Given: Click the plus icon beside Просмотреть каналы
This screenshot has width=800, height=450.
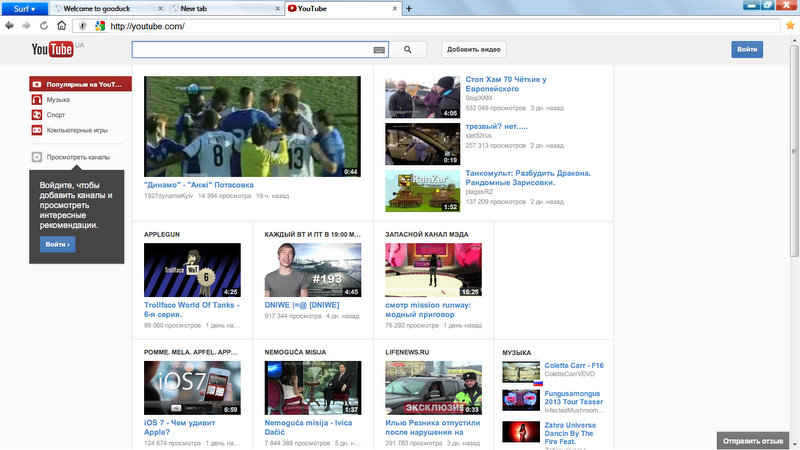Looking at the screenshot, I should click(x=37, y=157).
